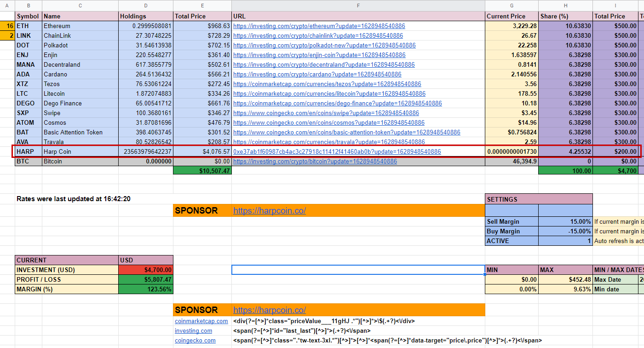The image size is (644, 348).
Task: Open the Basic Attention Token URL link
Action: pyautogui.click(x=347, y=133)
